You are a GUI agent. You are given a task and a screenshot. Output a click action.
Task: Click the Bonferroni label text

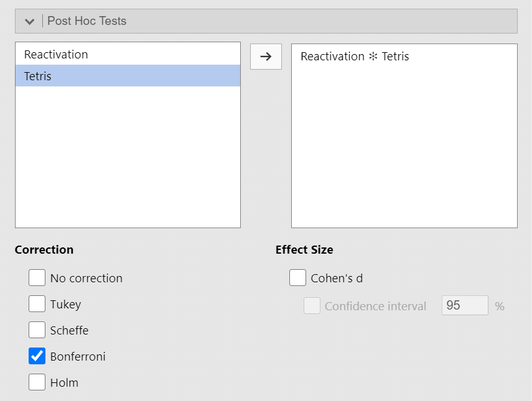78,357
